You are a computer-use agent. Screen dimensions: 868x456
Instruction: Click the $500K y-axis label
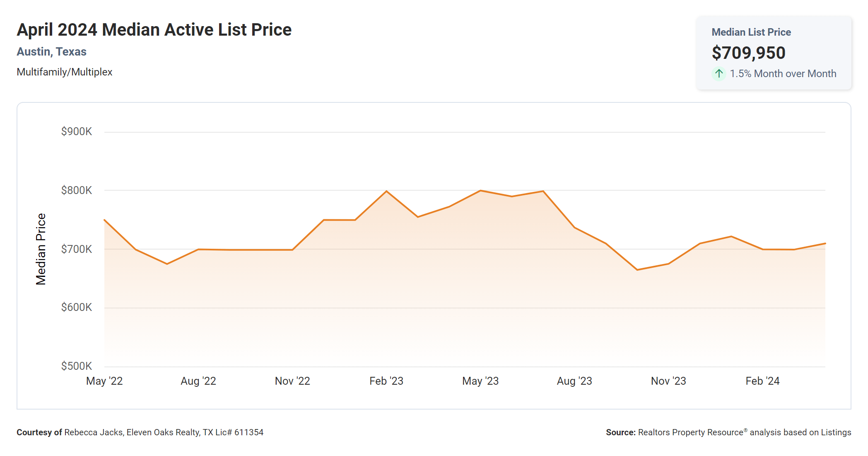click(x=77, y=366)
